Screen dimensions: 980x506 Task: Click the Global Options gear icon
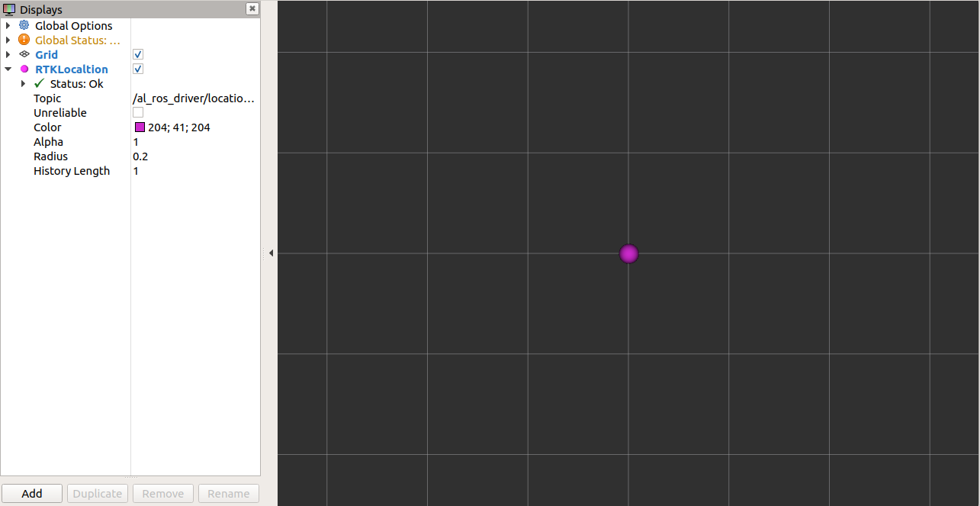tap(24, 25)
